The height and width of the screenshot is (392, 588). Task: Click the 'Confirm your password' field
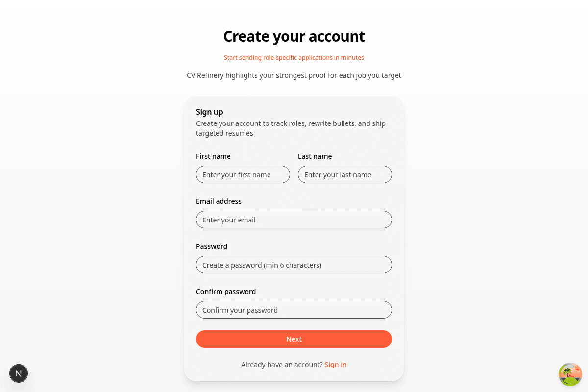pos(294,310)
